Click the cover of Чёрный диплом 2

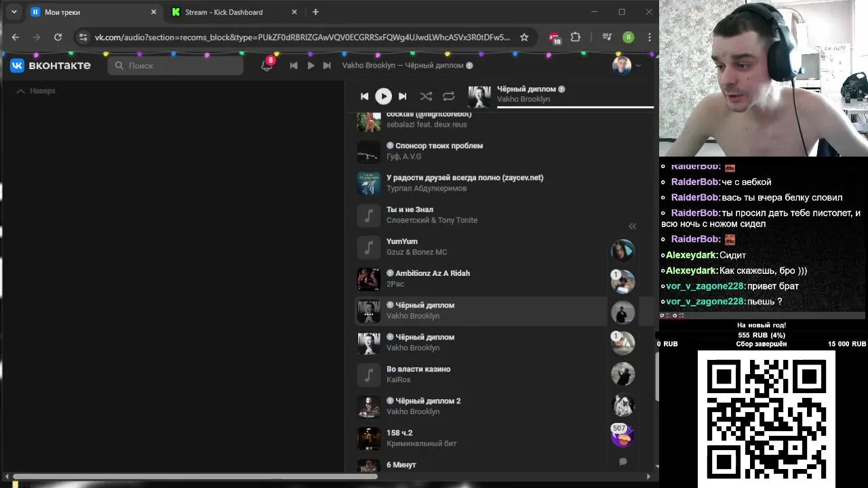(369, 407)
